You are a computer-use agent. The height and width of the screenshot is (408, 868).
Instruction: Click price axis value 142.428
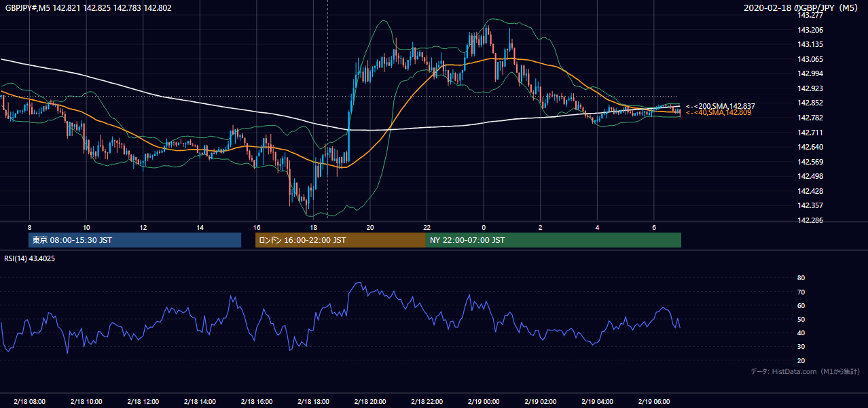point(810,191)
